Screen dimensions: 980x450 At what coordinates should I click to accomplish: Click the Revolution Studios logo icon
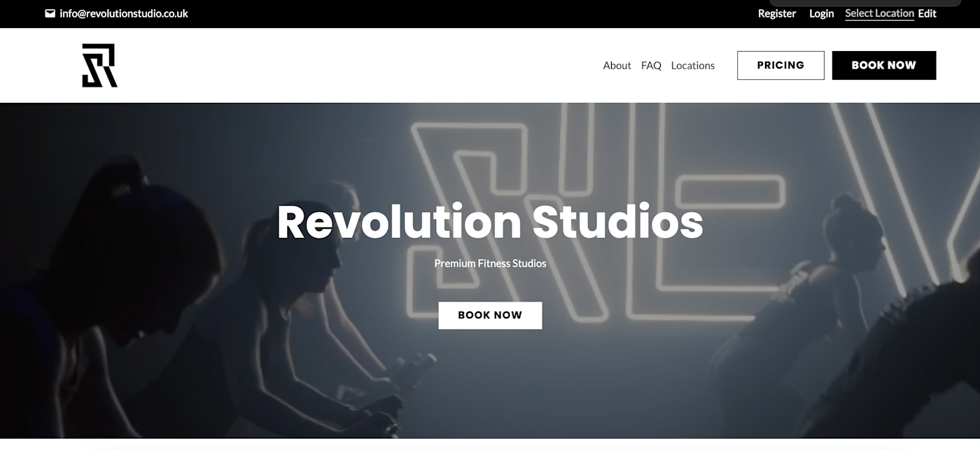pos(99,65)
